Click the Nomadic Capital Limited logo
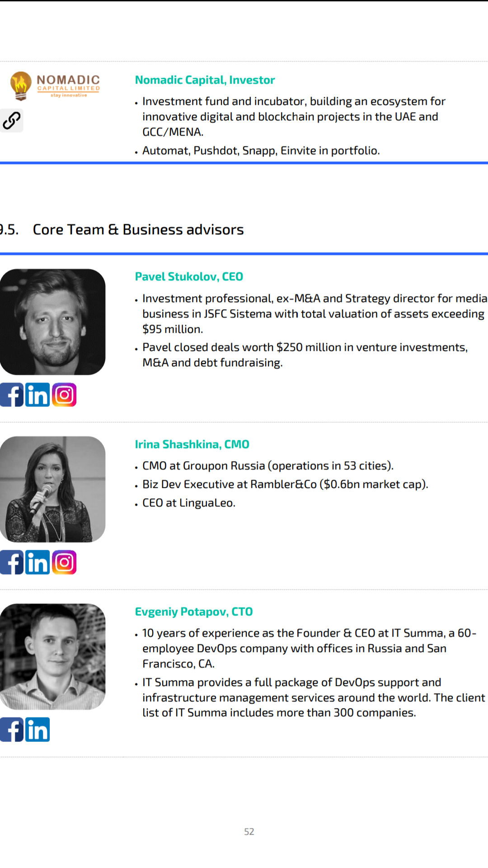Image resolution: width=488 pixels, height=868 pixels. click(x=55, y=86)
